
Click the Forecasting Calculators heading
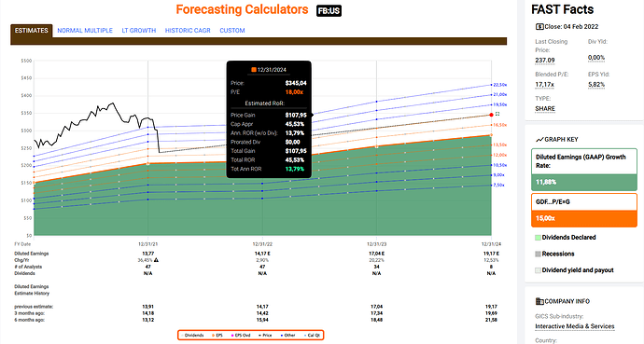point(242,9)
